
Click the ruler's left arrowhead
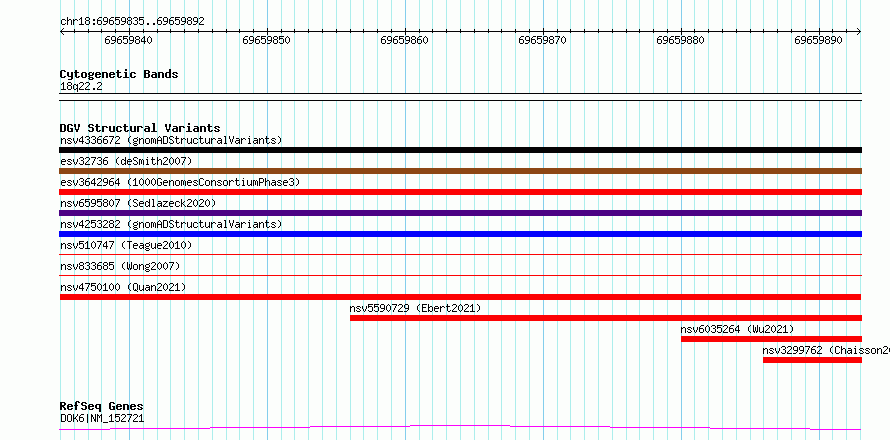62,32
